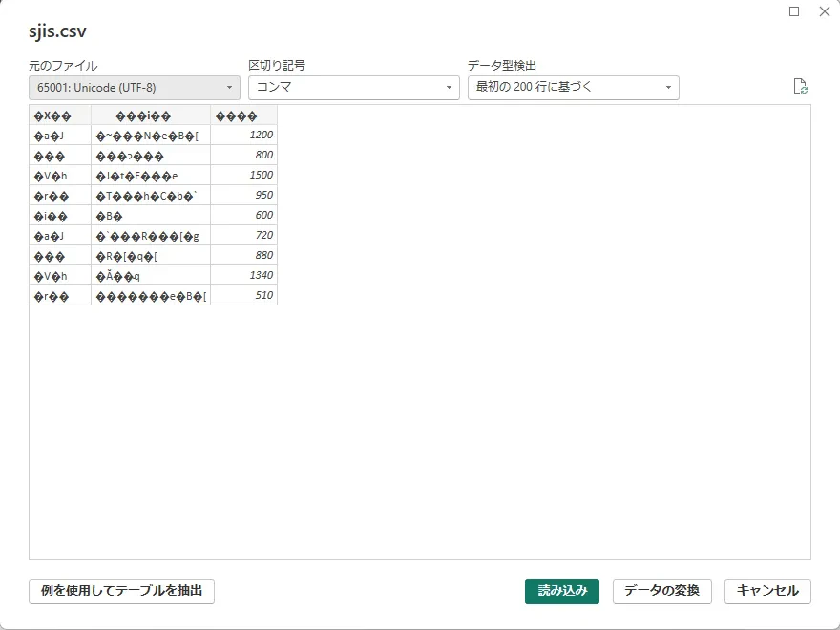Viewport: 840px width, 630px height.
Task: Click the refresh preview file icon
Action: click(800, 86)
